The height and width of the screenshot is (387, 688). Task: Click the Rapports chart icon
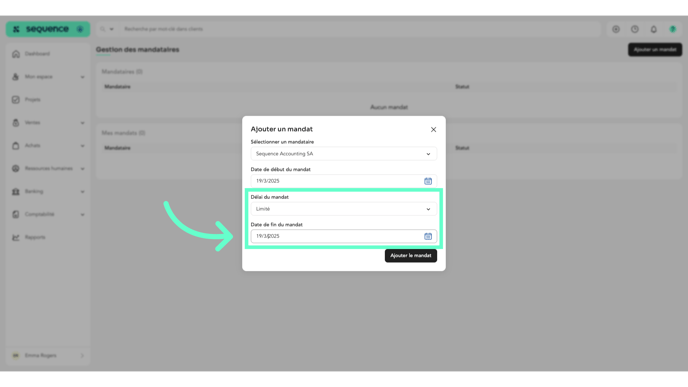(16, 237)
